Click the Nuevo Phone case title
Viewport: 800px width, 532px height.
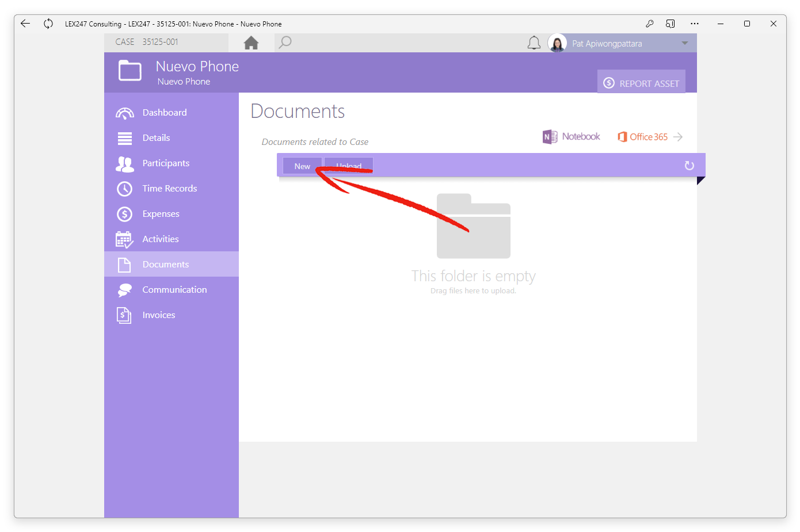[x=197, y=67]
